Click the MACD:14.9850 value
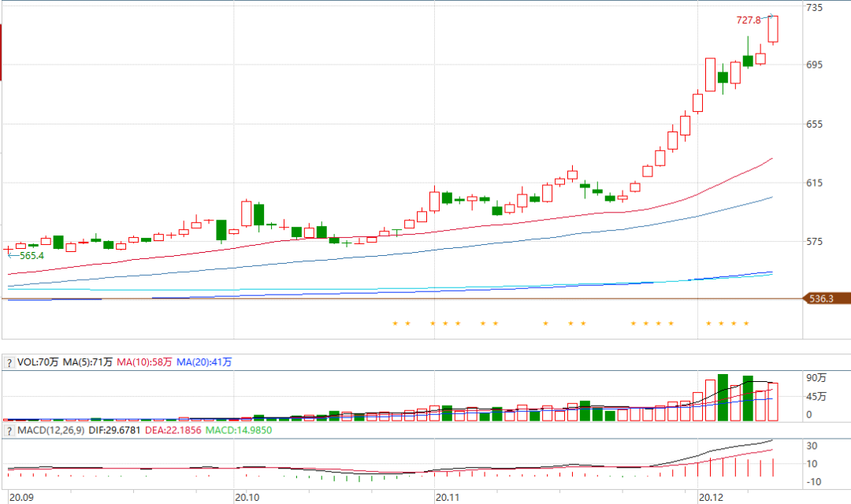Screen dimensions: 851x504 (x=239, y=430)
